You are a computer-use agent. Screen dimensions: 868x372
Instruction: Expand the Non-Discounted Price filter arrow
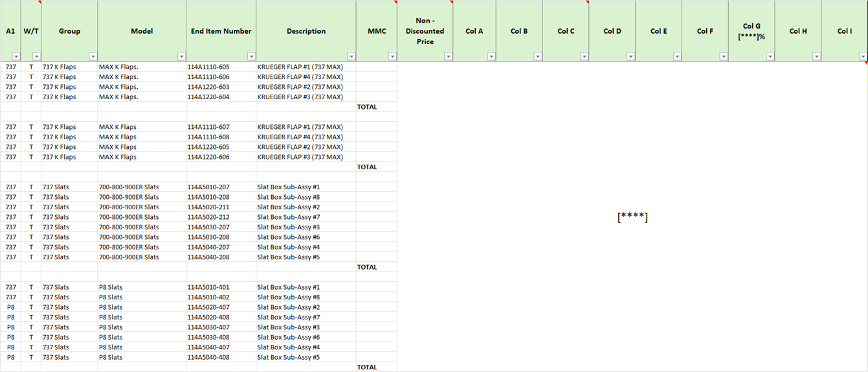coord(448,56)
